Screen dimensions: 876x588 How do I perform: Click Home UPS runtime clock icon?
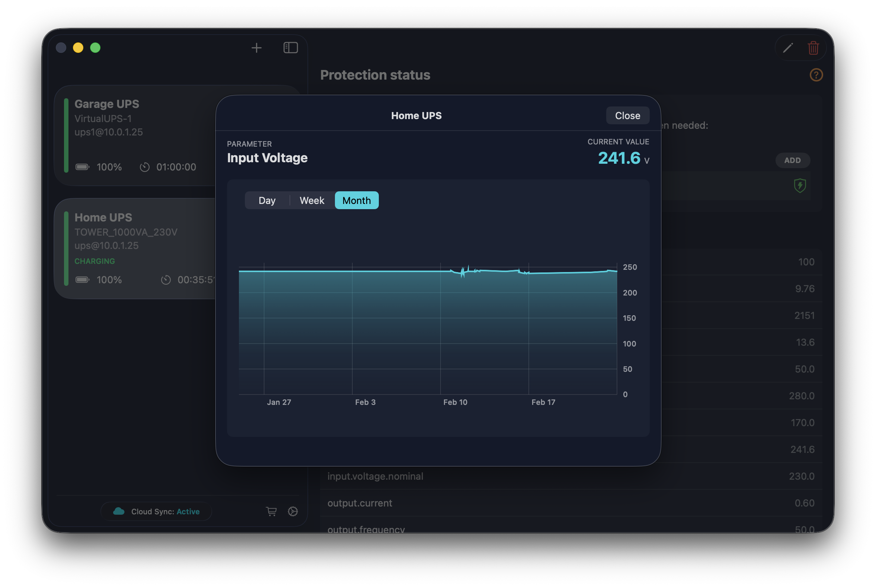pos(166,280)
